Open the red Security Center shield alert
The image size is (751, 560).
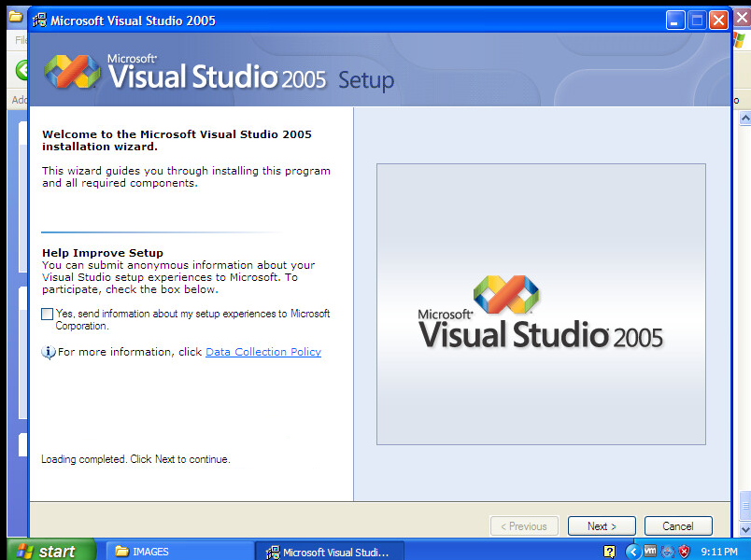click(x=684, y=552)
